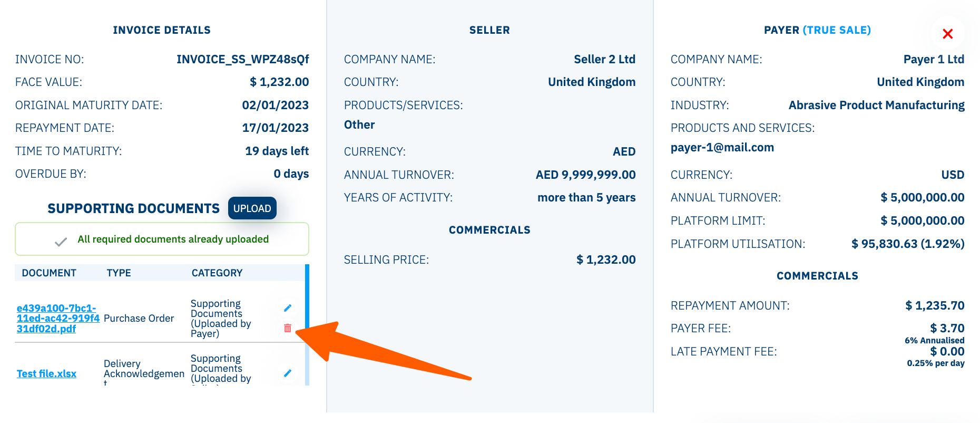
Task: Delete the Purchase Order document with trash icon
Action: [288, 328]
